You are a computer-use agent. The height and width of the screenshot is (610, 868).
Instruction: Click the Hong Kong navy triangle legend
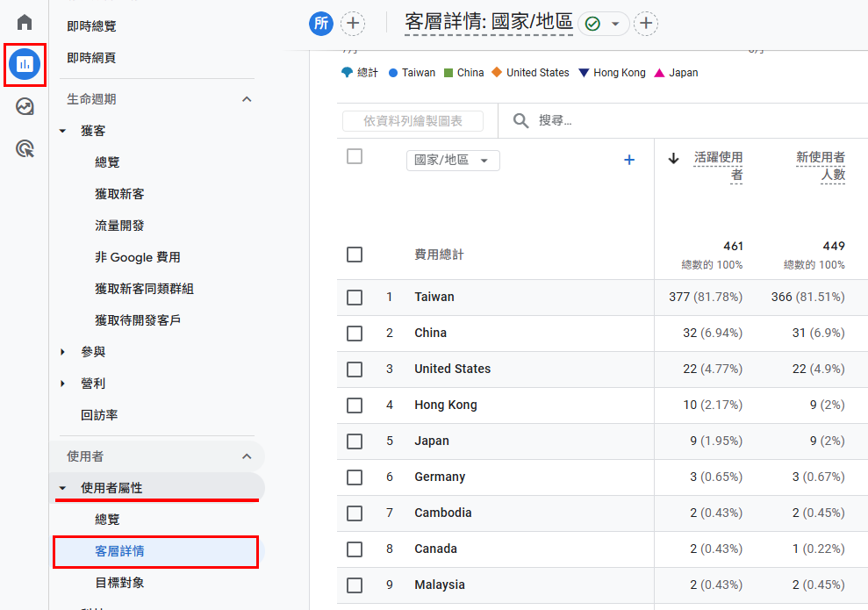pyautogui.click(x=612, y=73)
